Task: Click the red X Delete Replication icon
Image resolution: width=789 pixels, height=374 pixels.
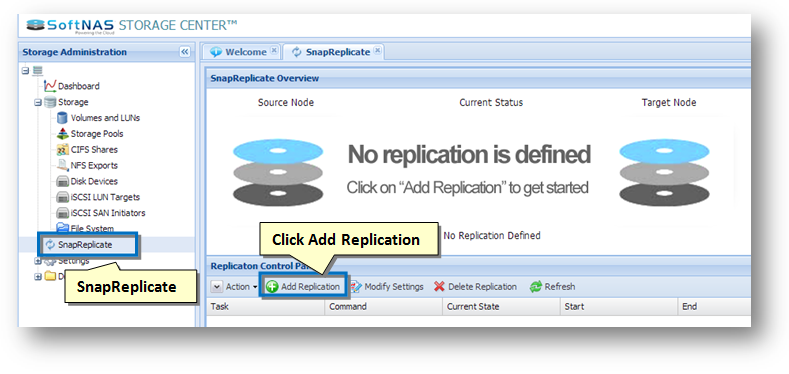Action: [439, 286]
